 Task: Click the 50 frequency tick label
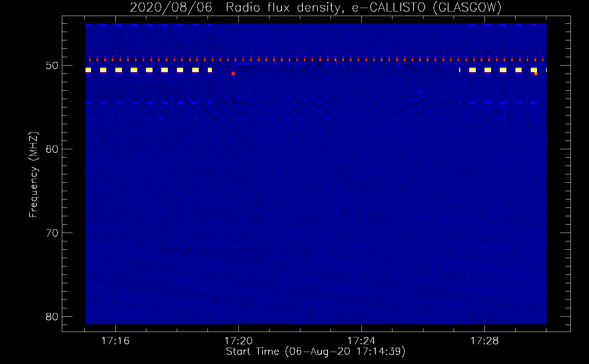[52, 66]
